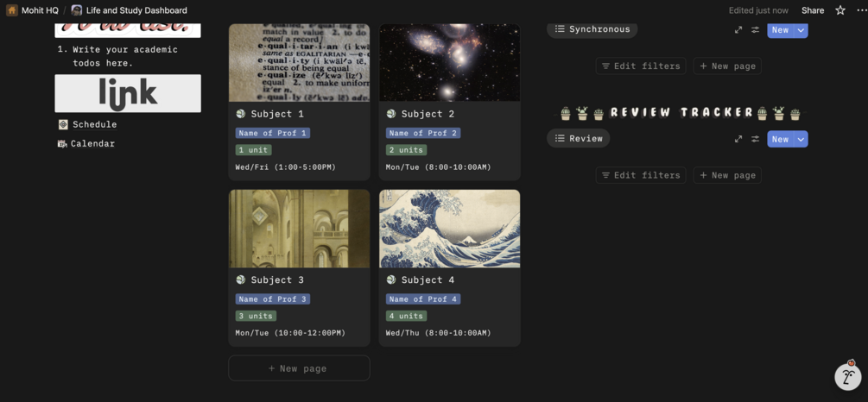Image resolution: width=868 pixels, height=402 pixels.
Task: Add New page below subject gallery
Action: 299,368
